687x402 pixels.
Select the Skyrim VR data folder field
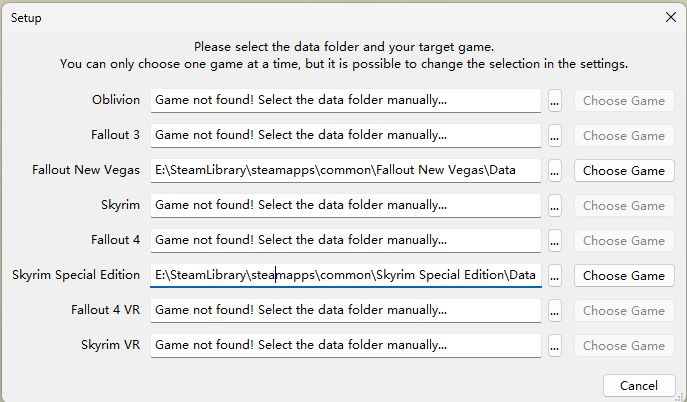point(345,345)
